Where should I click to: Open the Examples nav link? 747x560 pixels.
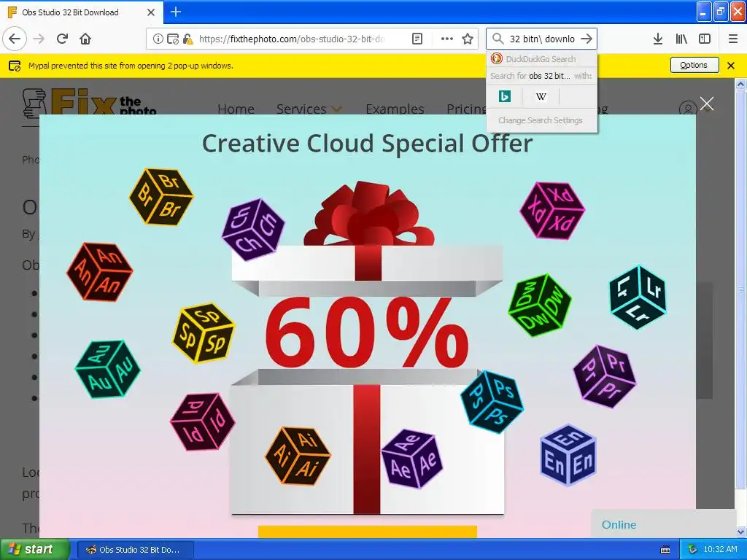tap(395, 109)
